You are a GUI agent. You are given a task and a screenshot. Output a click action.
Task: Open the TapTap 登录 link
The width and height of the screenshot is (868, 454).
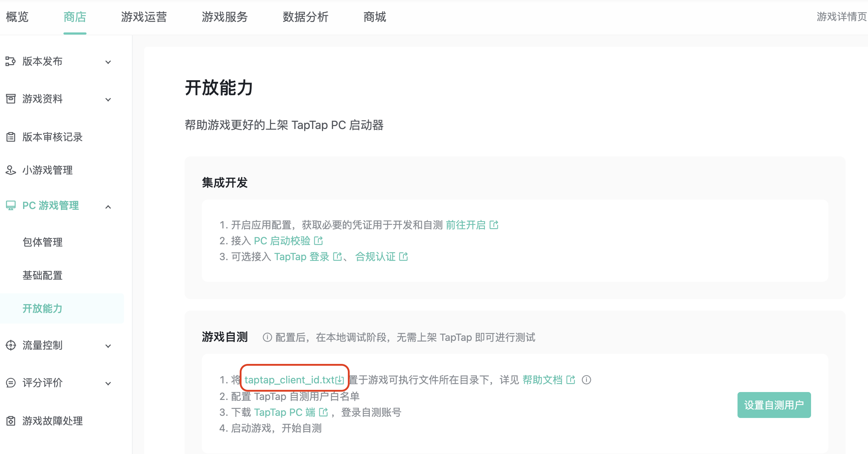coord(302,257)
